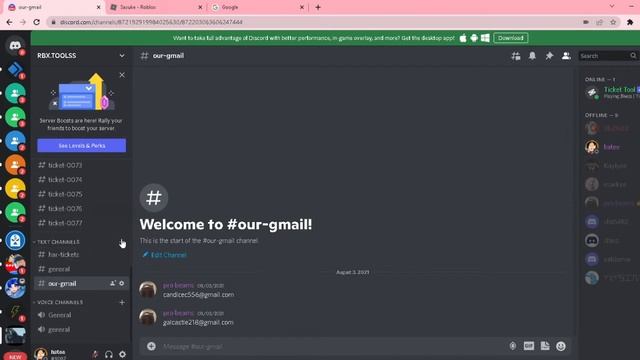Select the our-gmail channel row
The image size is (640, 360).
tap(81, 283)
